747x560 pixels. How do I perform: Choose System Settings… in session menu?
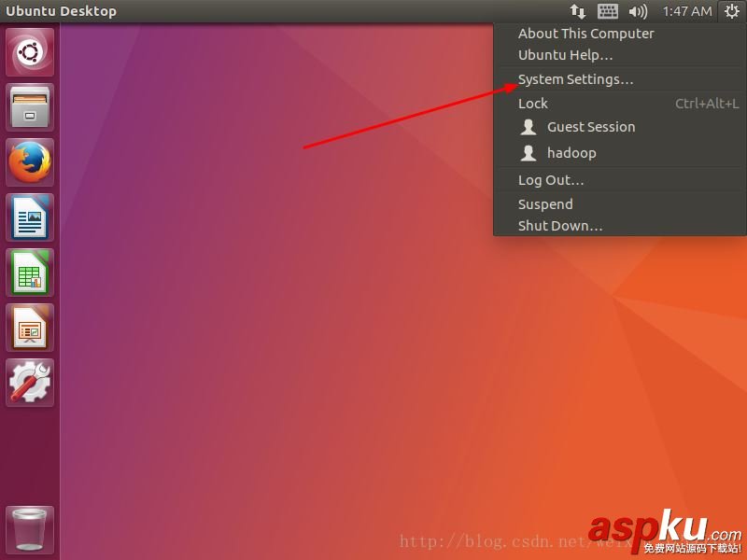point(620,79)
